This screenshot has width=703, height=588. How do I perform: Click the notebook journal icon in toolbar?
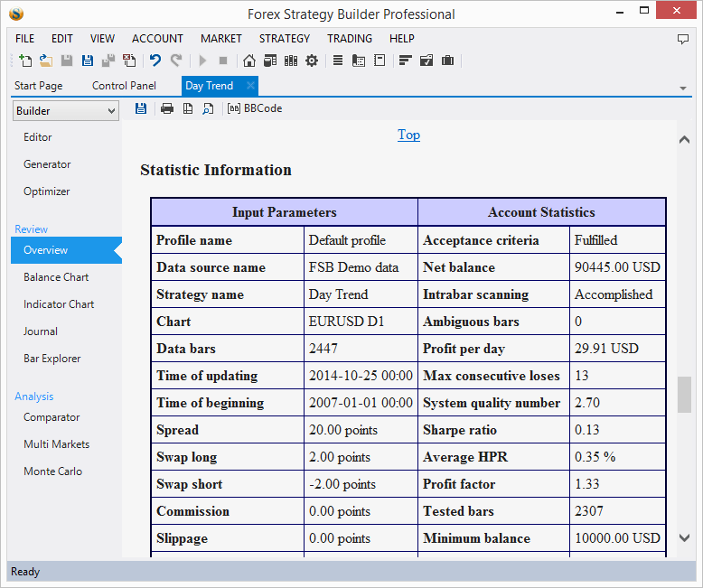[380, 61]
